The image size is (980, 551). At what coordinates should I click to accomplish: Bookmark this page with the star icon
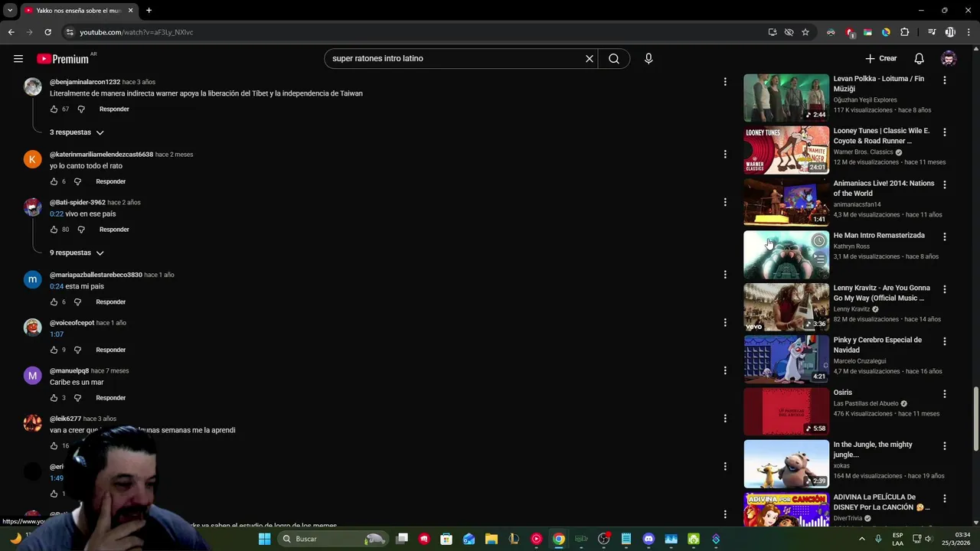[805, 32]
